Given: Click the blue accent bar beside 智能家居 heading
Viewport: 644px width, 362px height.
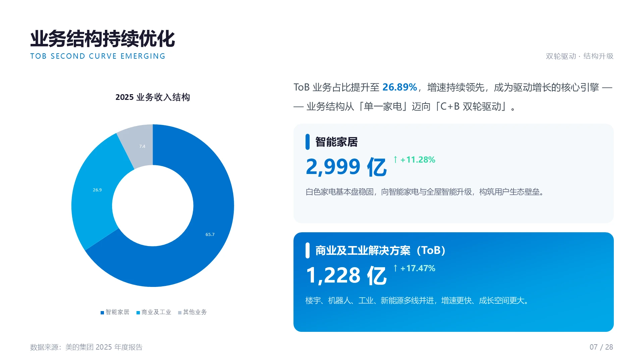Looking at the screenshot, I should click(x=308, y=142).
